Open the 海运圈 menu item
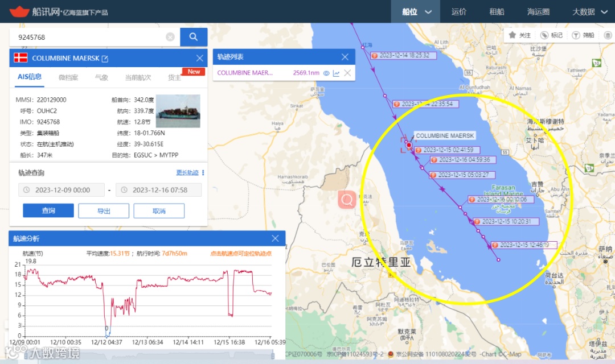This screenshot has height=364, width=615. coord(538,12)
